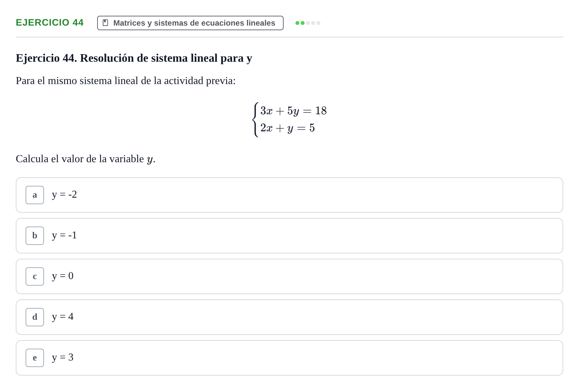Choose answer y = 0
The image size is (579, 392).
click(x=289, y=276)
